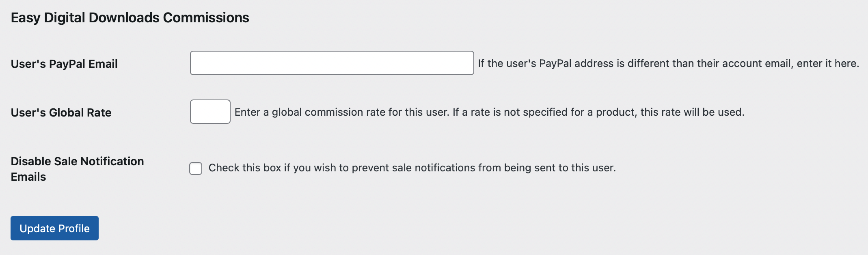Screen dimensions: 868x255
Task: Click the global commission rate description text
Action: 489,112
